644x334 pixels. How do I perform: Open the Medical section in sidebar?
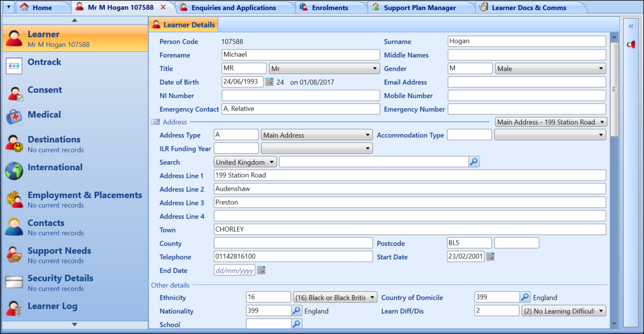[x=44, y=115]
